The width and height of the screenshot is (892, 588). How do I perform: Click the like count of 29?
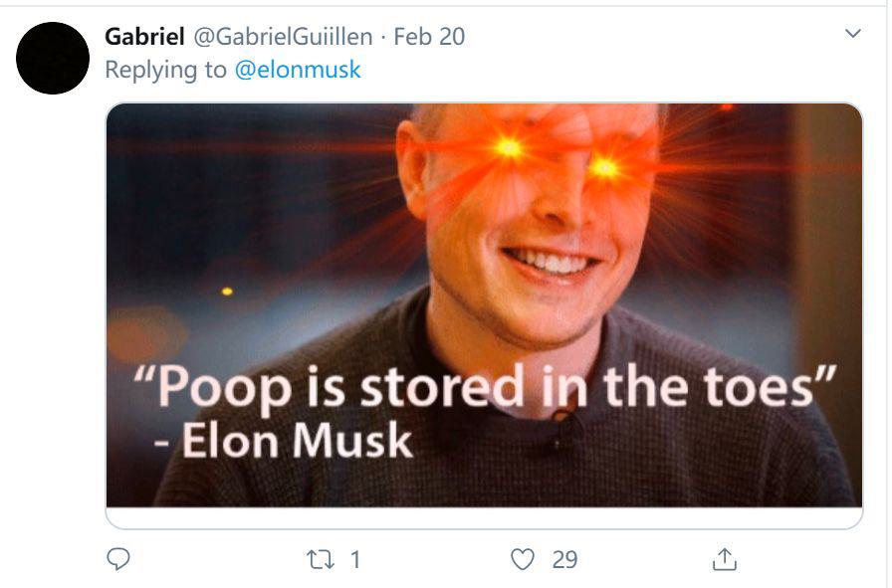(x=564, y=560)
